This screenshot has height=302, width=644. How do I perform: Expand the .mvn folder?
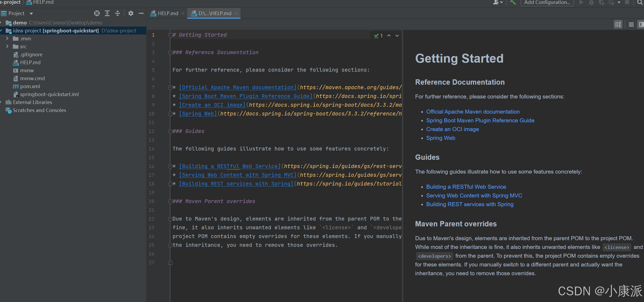(7, 38)
